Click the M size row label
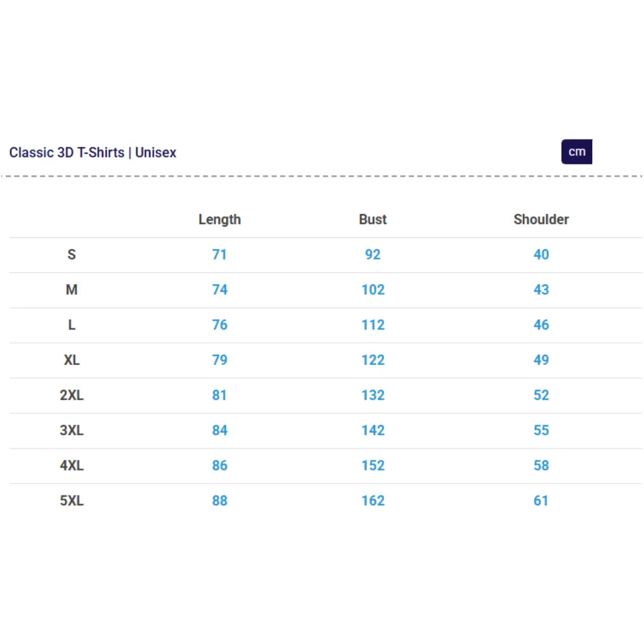 [x=72, y=290]
